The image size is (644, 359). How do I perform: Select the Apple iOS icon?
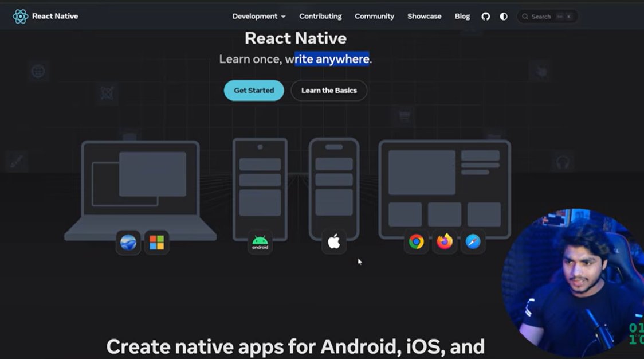334,242
